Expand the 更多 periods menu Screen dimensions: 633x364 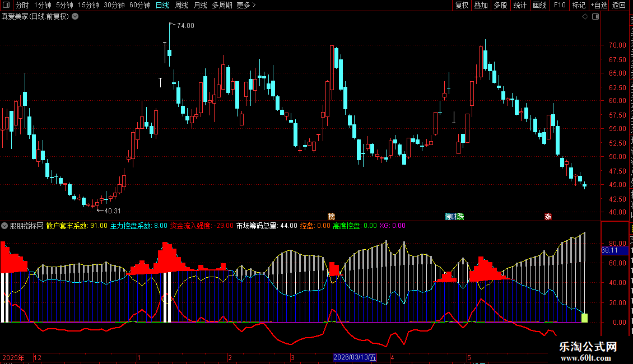pyautogui.click(x=246, y=5)
